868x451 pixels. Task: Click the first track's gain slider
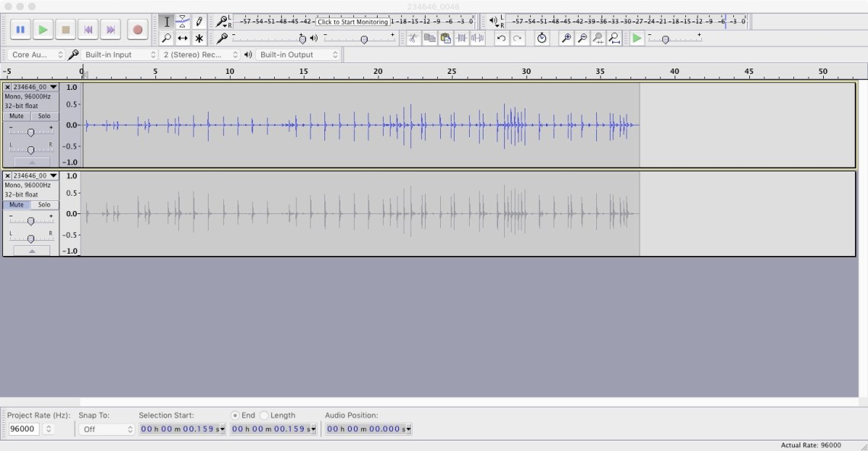pyautogui.click(x=30, y=133)
